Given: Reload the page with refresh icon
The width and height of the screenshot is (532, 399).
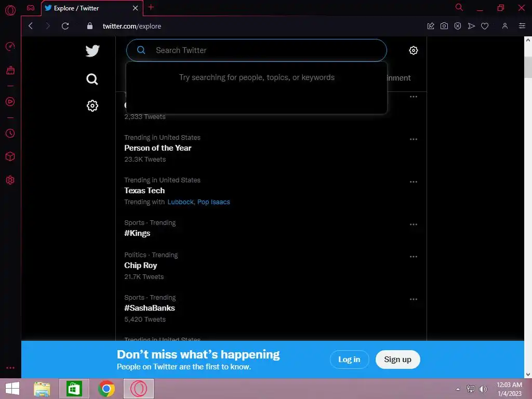Looking at the screenshot, I should point(65,26).
